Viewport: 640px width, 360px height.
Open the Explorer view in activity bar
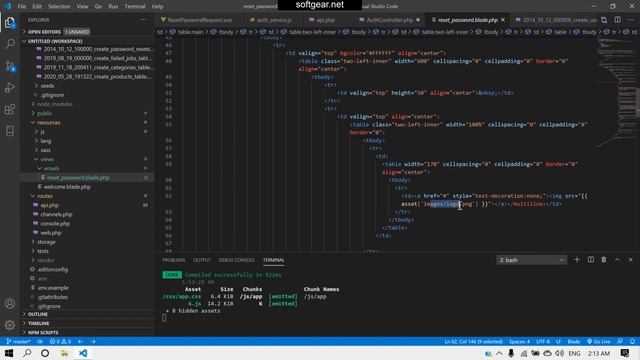(x=10, y=22)
